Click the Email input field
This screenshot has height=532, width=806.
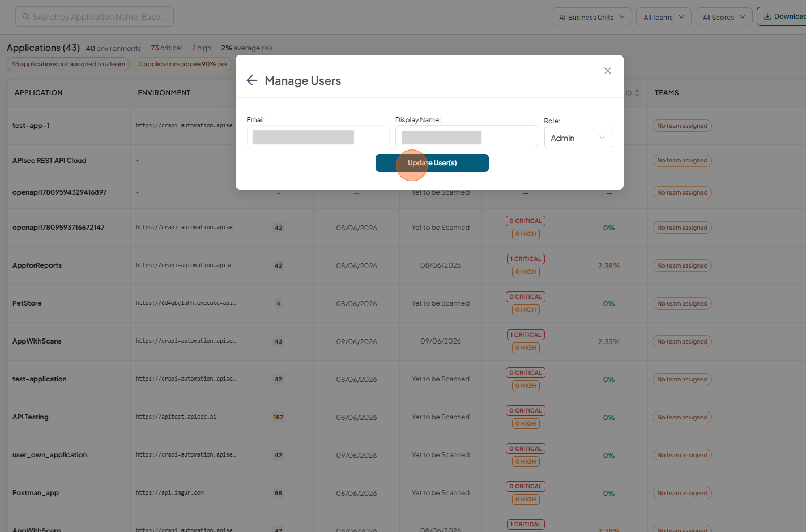click(318, 137)
